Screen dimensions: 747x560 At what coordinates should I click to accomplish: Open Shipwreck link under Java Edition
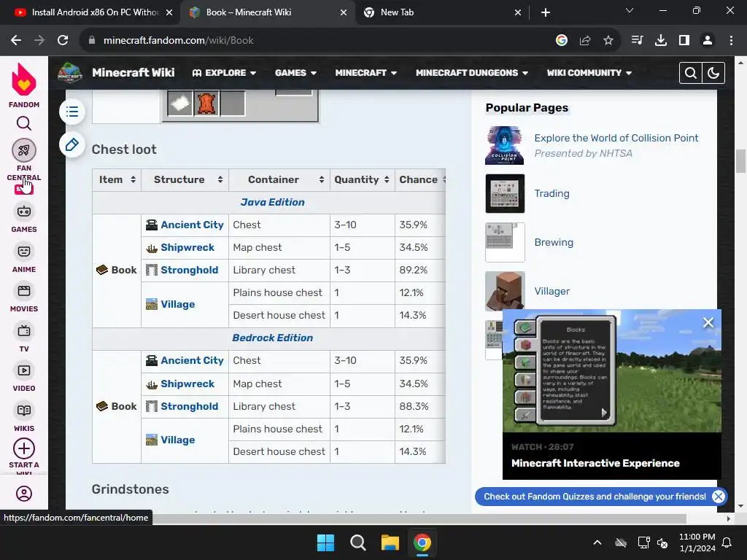187,248
